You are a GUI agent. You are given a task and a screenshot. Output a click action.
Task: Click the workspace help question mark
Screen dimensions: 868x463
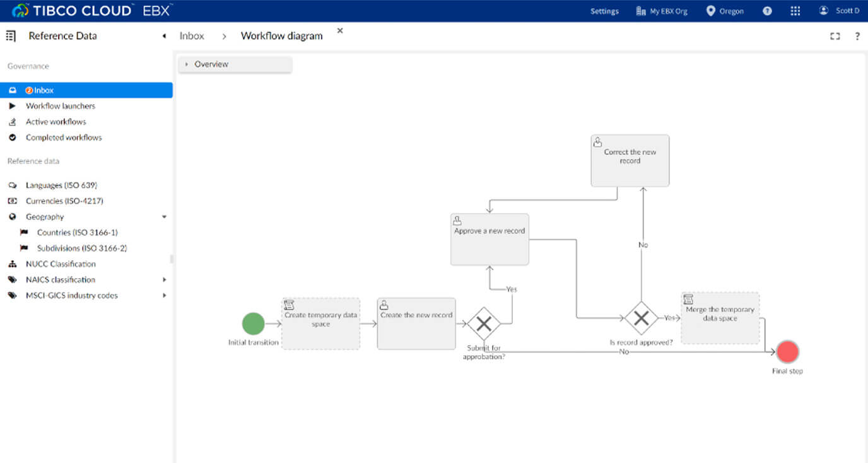click(857, 36)
